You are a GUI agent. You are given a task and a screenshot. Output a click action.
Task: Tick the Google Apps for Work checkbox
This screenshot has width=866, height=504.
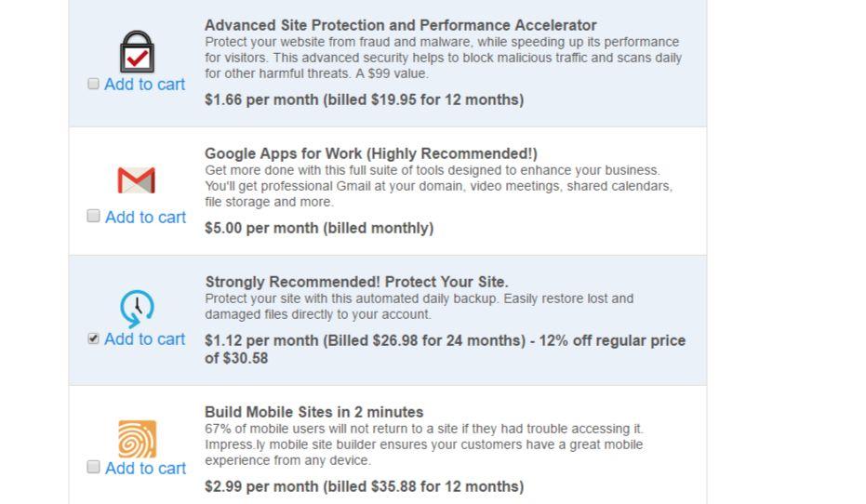93,216
